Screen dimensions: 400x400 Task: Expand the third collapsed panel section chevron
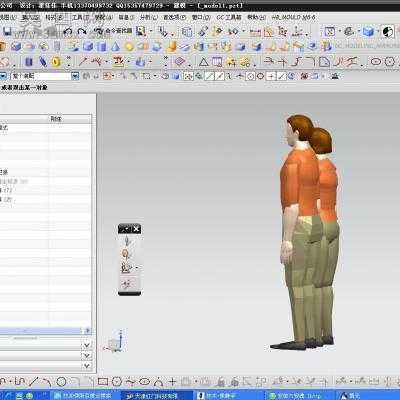[x=87, y=366]
